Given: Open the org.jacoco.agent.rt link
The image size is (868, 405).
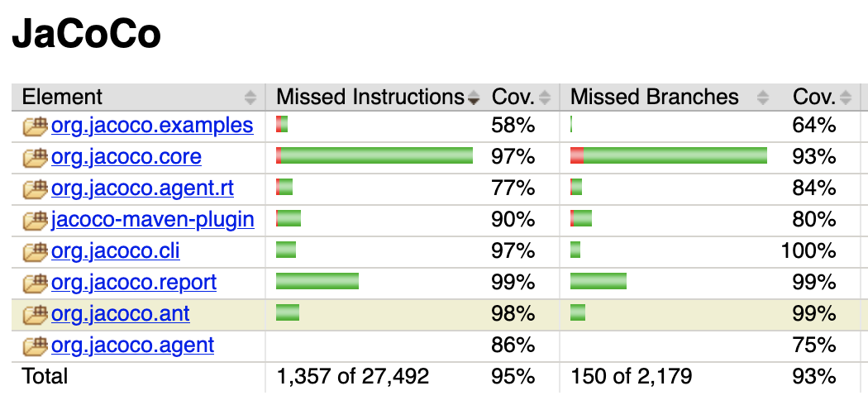Looking at the screenshot, I should click(142, 188).
